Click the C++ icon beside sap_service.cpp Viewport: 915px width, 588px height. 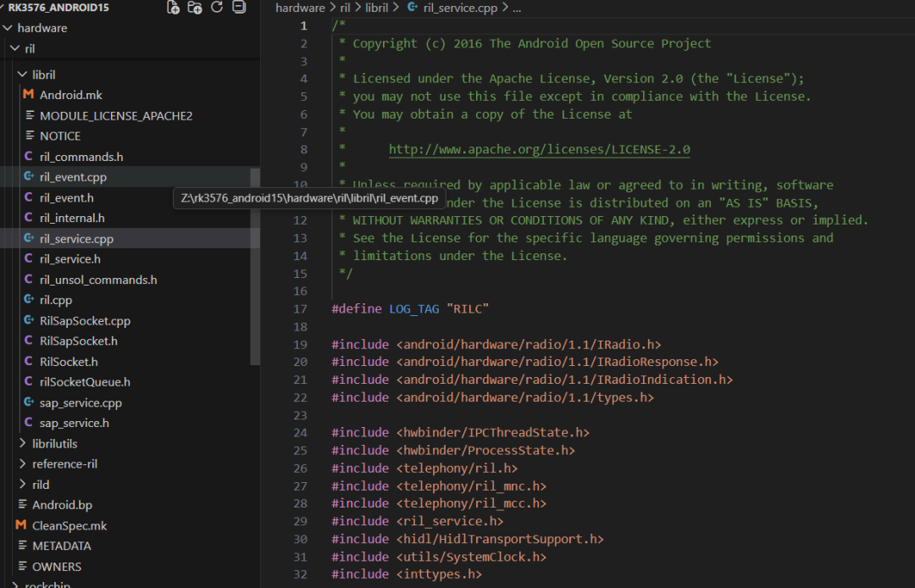(29, 402)
